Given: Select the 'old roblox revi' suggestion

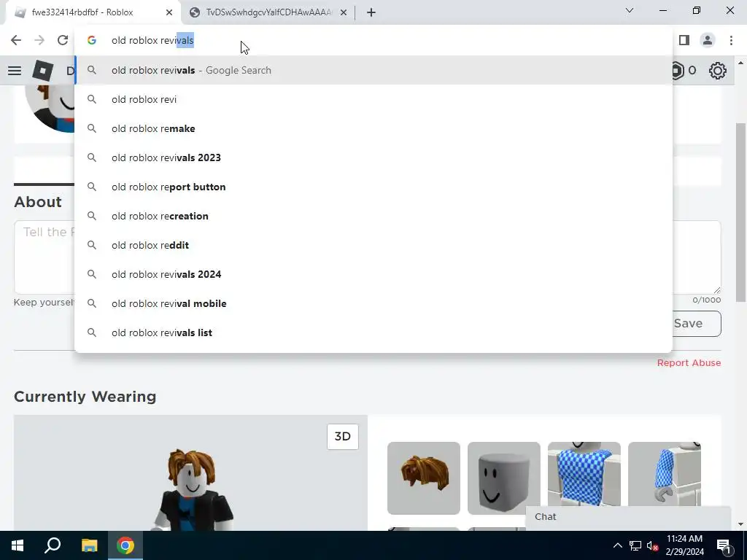Looking at the screenshot, I should 373,99.
